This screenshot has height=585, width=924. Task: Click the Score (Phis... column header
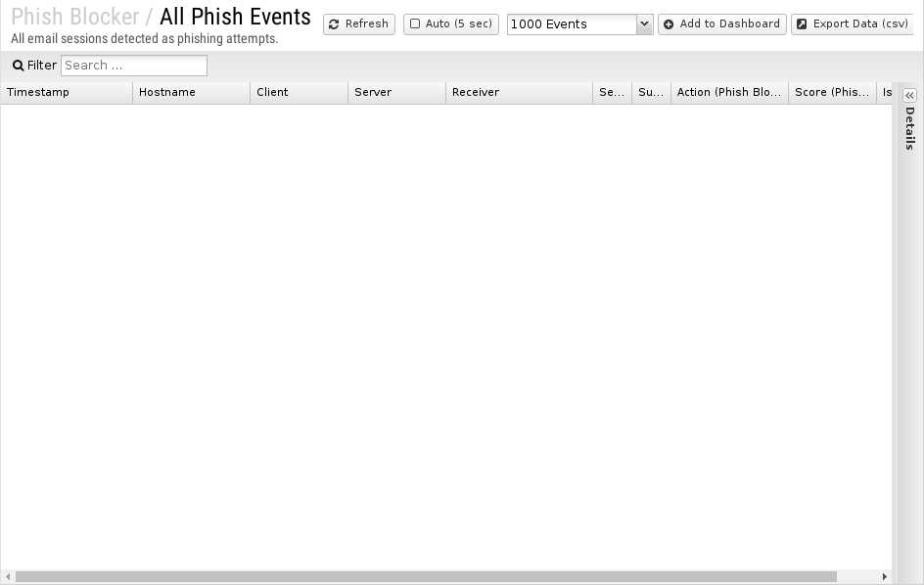tap(832, 93)
